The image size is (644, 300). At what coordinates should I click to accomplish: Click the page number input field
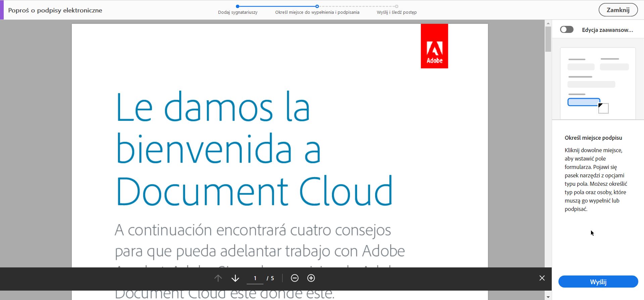255,278
